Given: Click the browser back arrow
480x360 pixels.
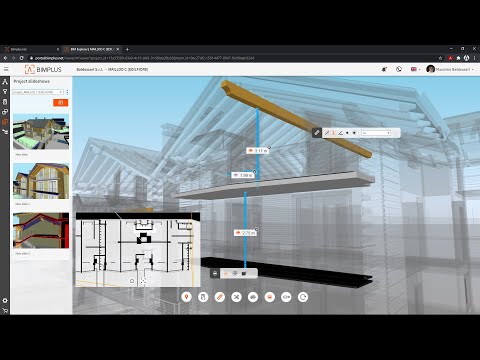Looking at the screenshot, I should pos(5,58).
